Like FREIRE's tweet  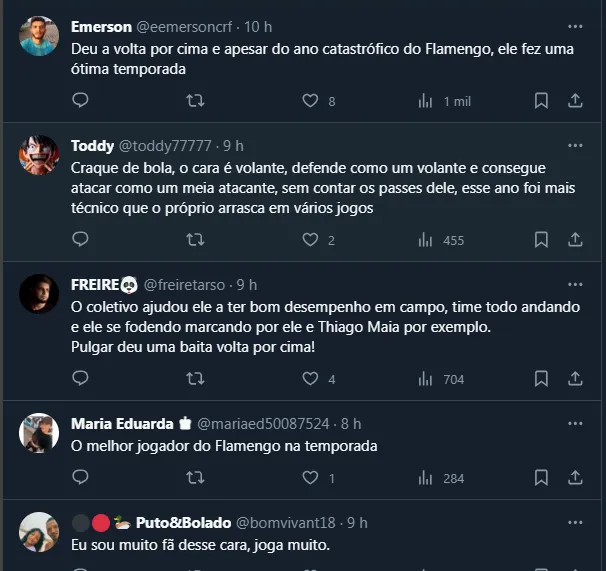click(x=310, y=379)
